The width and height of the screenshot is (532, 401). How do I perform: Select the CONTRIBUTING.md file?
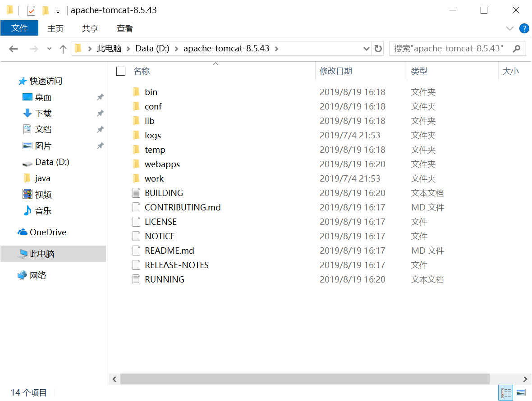pyautogui.click(x=183, y=207)
